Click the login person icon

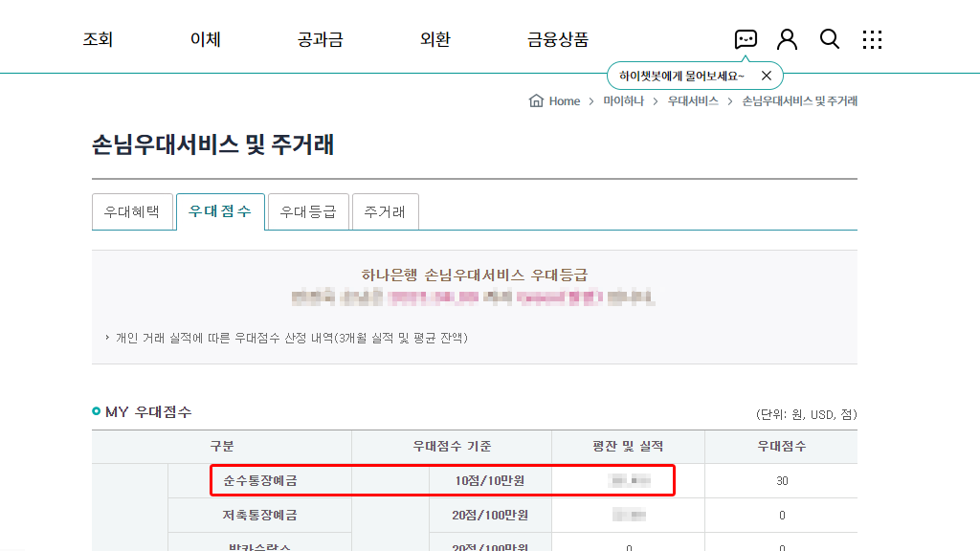[x=787, y=39]
